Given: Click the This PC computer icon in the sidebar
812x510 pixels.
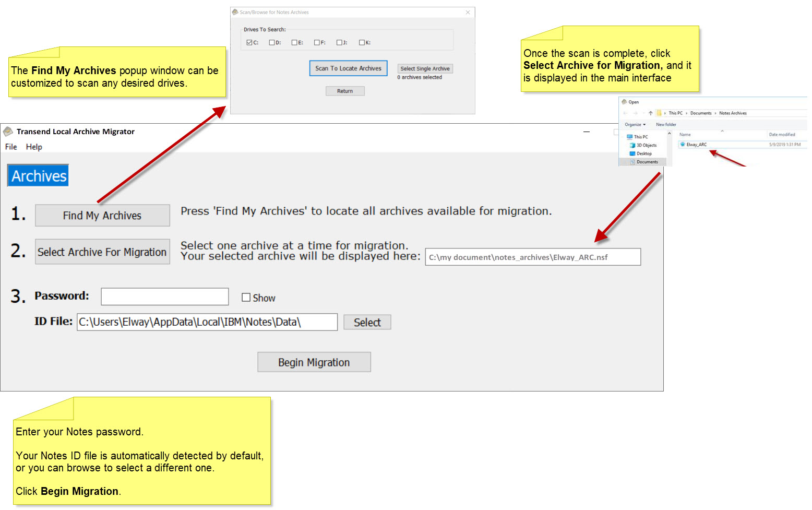Looking at the screenshot, I should coord(630,137).
